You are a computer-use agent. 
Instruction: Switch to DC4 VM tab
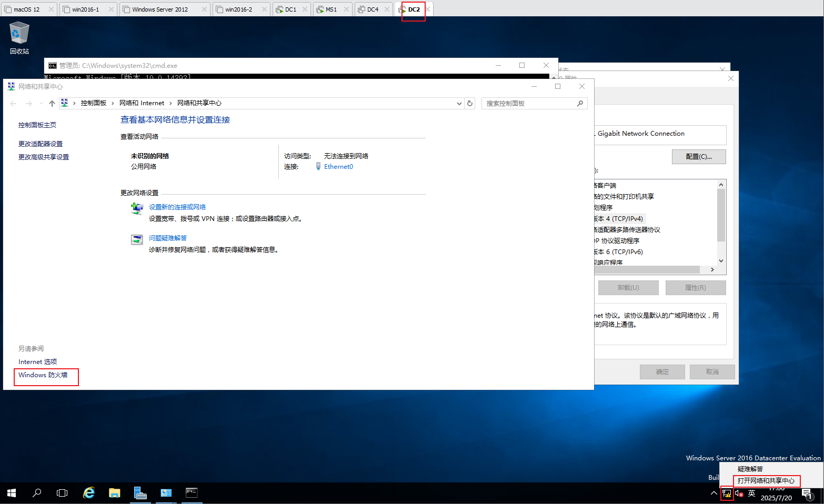(374, 9)
